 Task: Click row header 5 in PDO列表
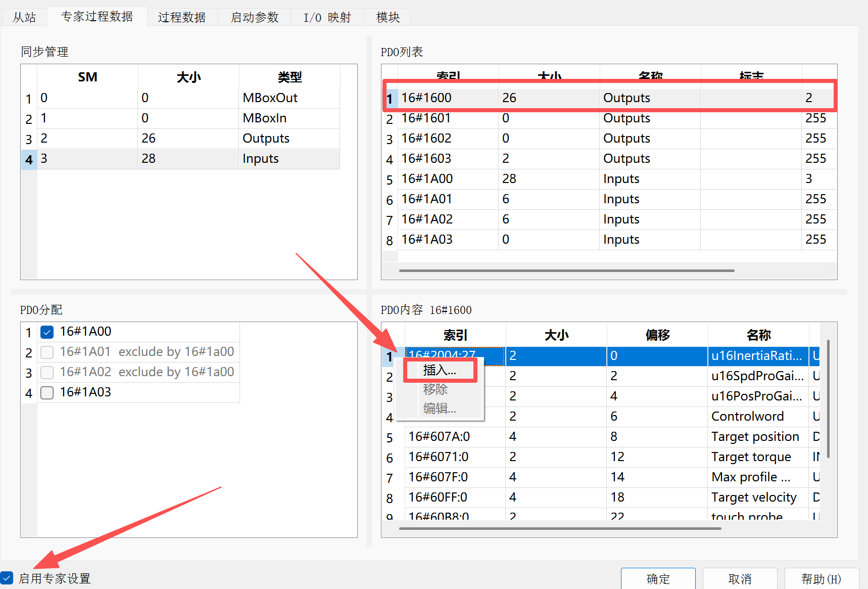[x=390, y=179]
